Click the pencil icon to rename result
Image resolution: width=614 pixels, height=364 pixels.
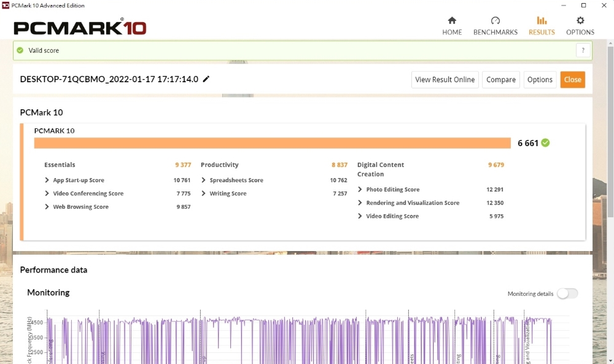(206, 79)
